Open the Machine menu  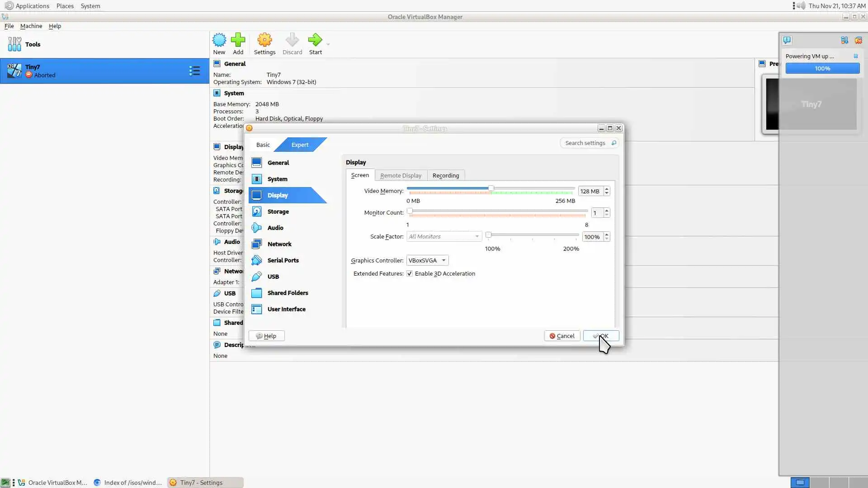[31, 26]
